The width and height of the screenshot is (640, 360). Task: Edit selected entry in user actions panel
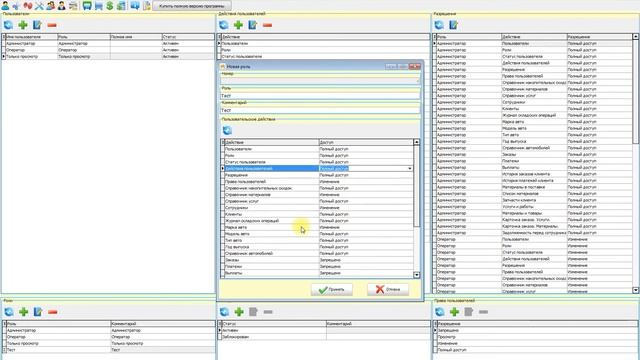[x=253, y=25]
